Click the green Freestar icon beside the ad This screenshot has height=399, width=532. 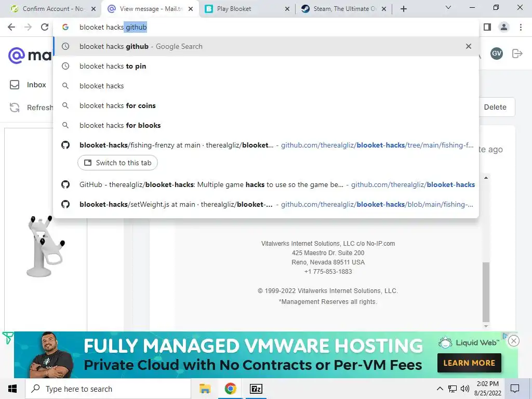coord(8,338)
